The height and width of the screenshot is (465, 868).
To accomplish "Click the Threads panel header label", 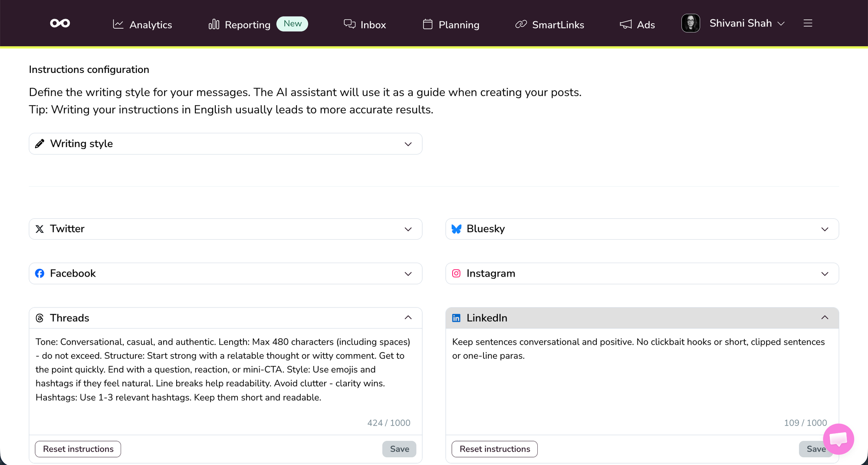I will 69,318.
